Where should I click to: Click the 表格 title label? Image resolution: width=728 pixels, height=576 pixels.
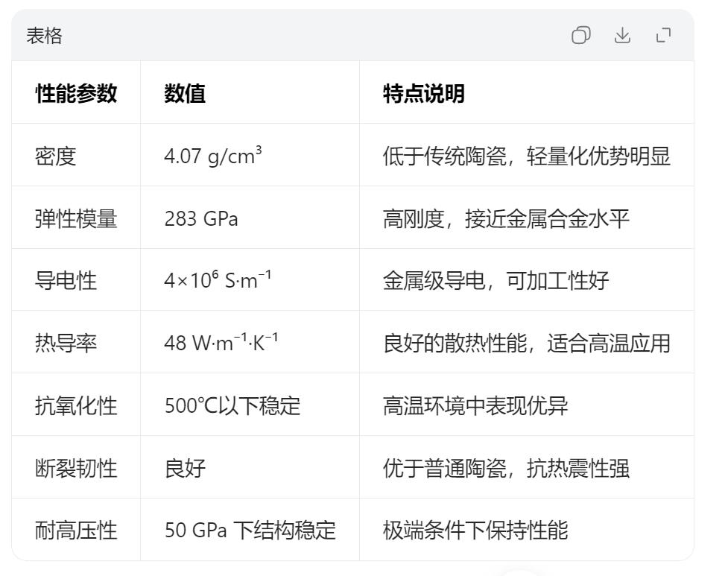click(45, 36)
